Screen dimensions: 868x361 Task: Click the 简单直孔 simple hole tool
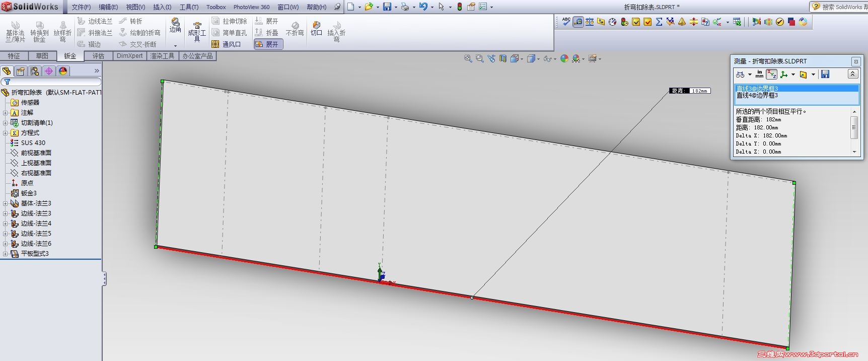click(229, 33)
